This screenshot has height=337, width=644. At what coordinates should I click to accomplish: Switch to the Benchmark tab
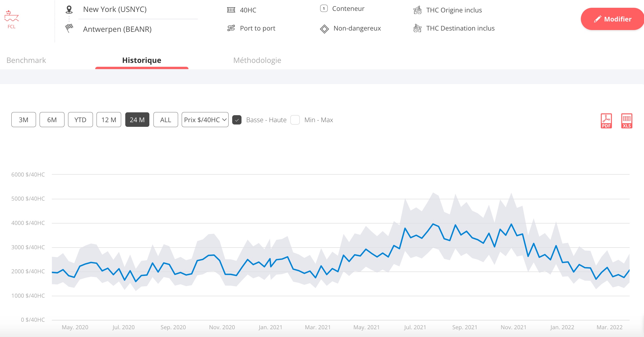[26, 60]
